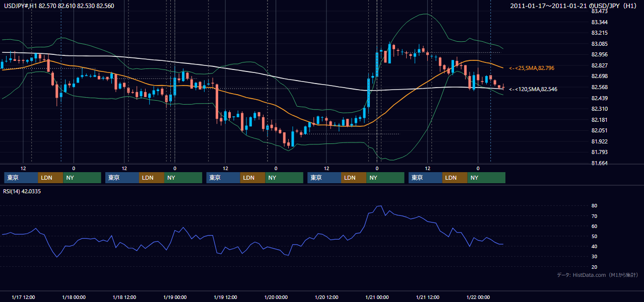Click price axis value 83.085
This screenshot has height=302, width=644.
click(600, 44)
